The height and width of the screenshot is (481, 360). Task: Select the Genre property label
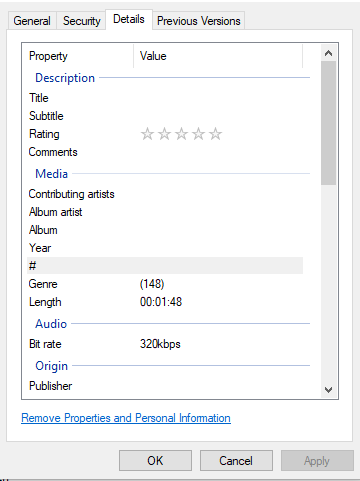pos(43,284)
